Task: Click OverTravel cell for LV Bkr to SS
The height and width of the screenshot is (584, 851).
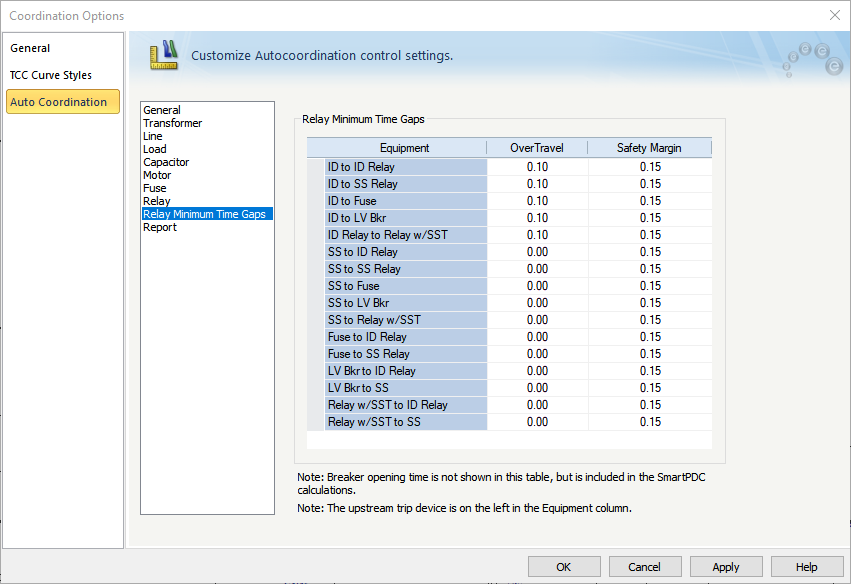Action: coord(537,388)
